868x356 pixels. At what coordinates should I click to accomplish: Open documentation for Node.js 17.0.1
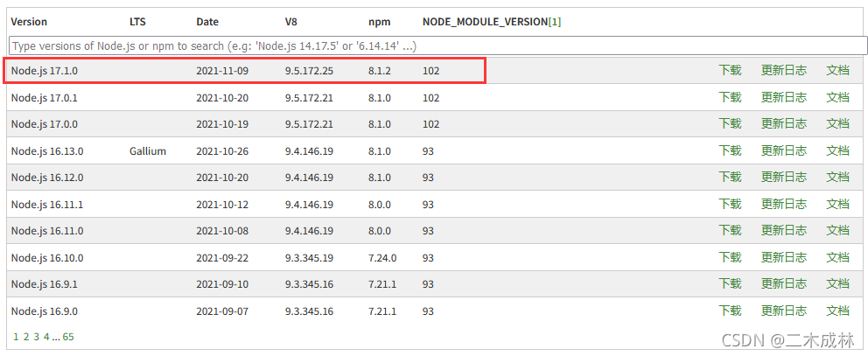(837, 97)
